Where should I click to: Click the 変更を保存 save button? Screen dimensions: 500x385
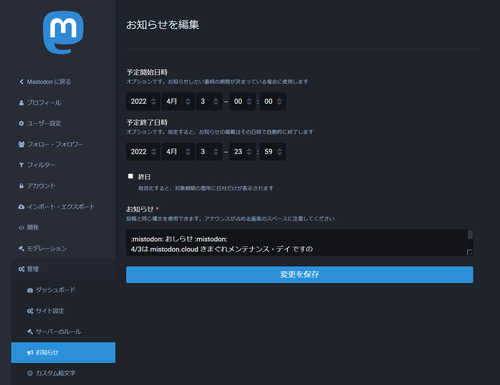299,274
